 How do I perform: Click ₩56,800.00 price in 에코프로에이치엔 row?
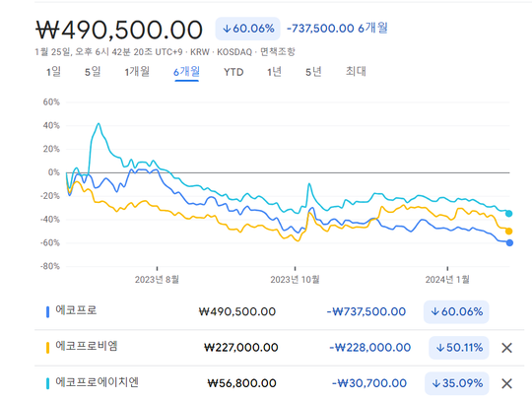click(x=242, y=383)
